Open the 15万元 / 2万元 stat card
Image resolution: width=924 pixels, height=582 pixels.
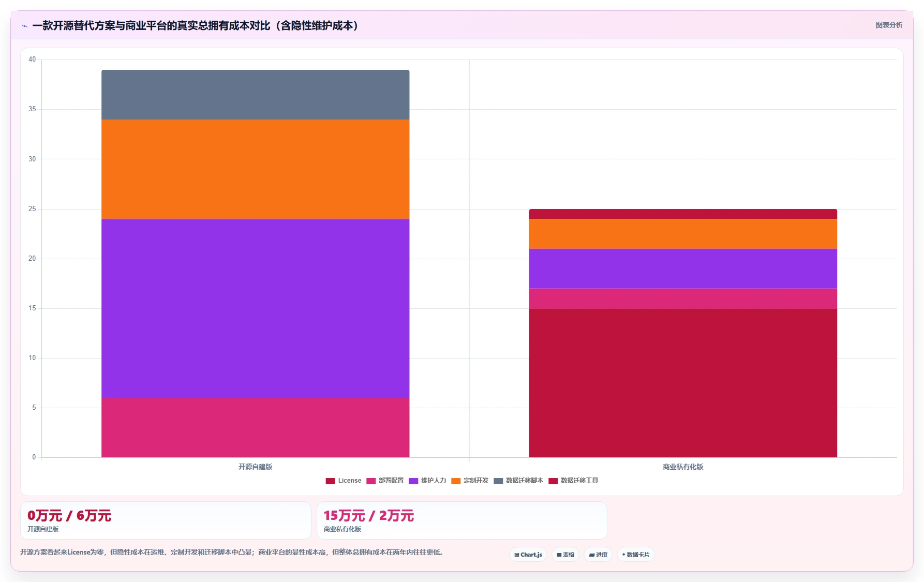462,520
